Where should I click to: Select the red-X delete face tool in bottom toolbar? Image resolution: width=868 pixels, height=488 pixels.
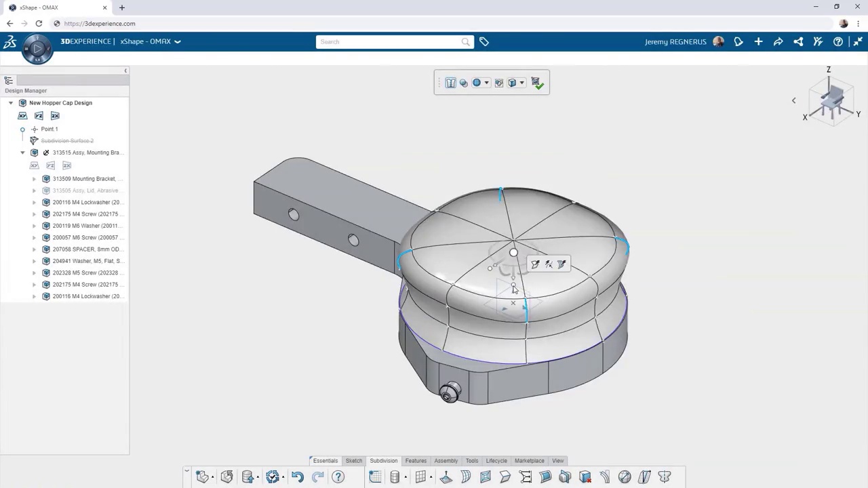pyautogui.click(x=585, y=477)
